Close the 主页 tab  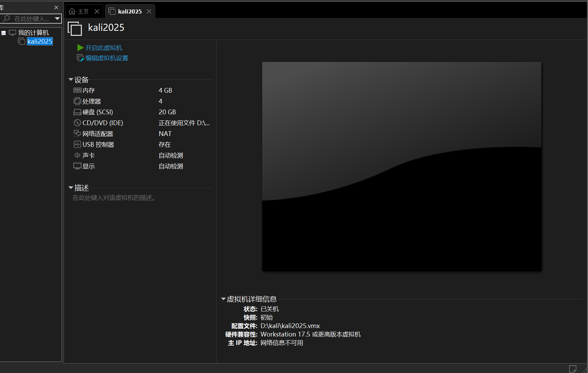point(97,11)
